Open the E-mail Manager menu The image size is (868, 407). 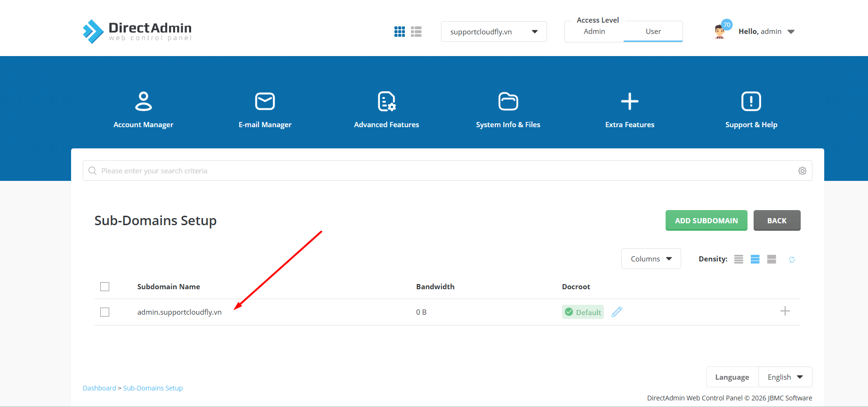265,110
